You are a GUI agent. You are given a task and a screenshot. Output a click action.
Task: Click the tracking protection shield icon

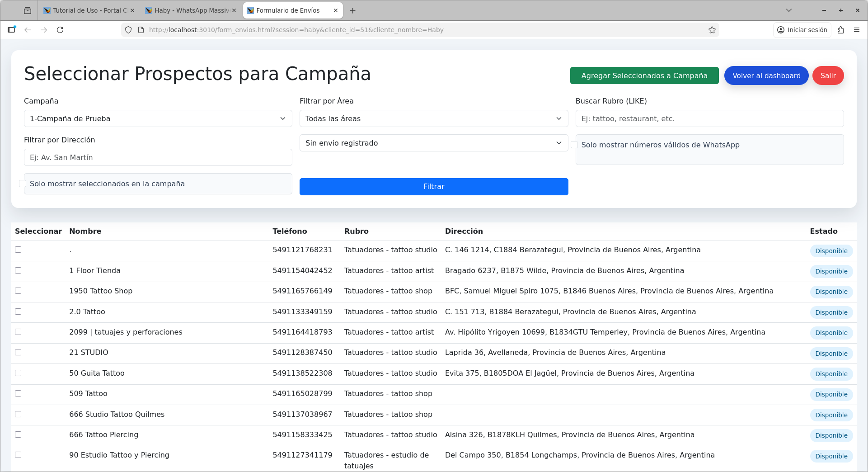coord(128,30)
